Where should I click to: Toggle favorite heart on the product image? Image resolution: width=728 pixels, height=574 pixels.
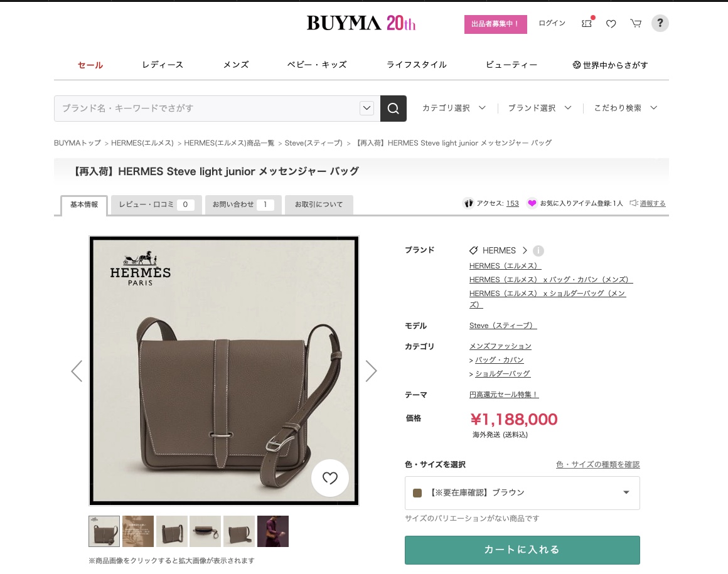tap(329, 478)
